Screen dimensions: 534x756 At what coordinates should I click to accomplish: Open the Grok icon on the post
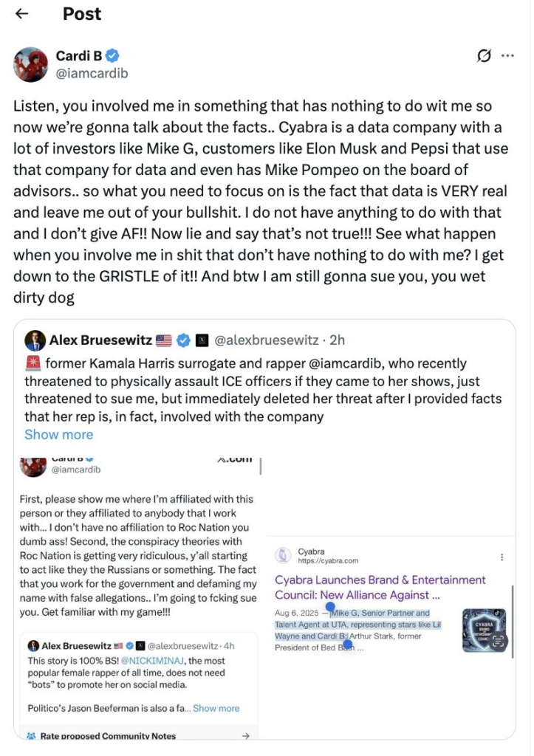click(x=485, y=56)
